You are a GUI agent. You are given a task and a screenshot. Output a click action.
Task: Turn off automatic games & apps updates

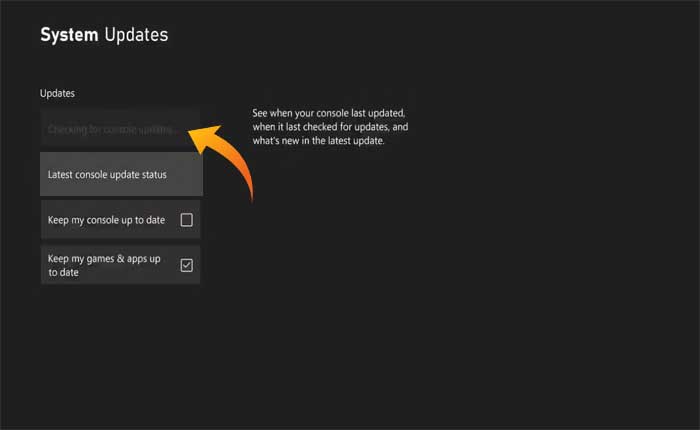tap(186, 265)
